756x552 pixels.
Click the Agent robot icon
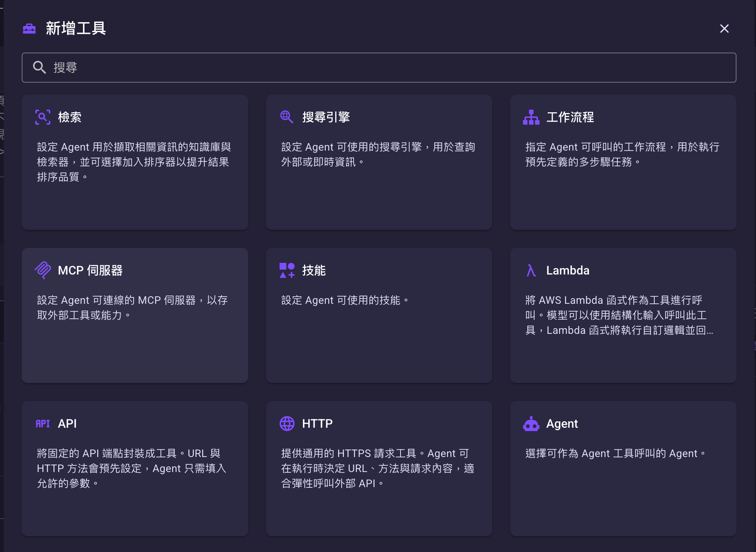click(x=531, y=424)
